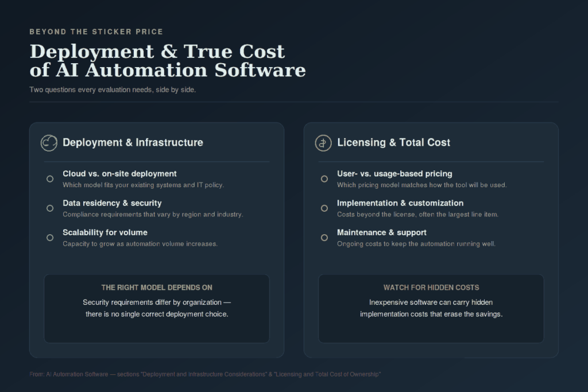
Task: Select the 'Licensing & Total Cost' card heading
Action: tap(393, 142)
